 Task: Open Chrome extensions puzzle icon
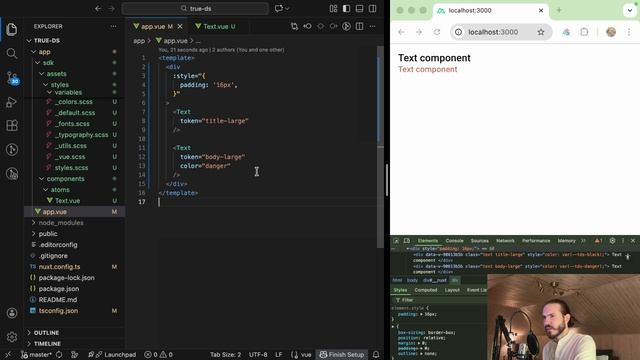[584, 32]
